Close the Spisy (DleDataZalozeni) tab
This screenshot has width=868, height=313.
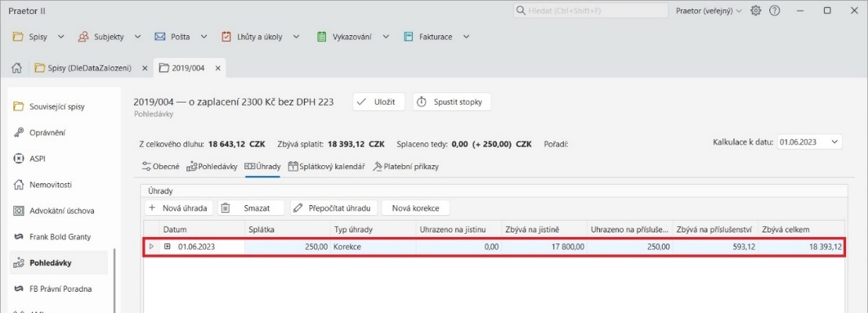pos(144,68)
